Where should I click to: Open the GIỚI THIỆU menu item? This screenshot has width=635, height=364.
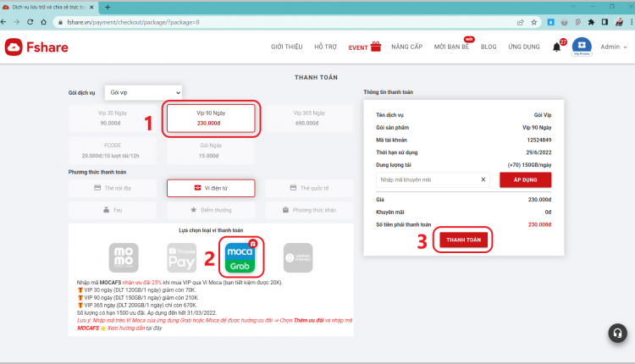287,47
